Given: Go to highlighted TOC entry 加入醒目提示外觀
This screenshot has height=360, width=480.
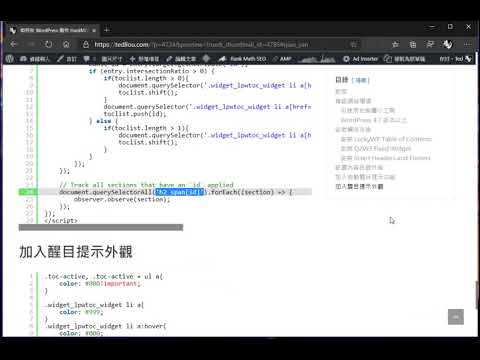Looking at the screenshot, I should pos(359,186).
